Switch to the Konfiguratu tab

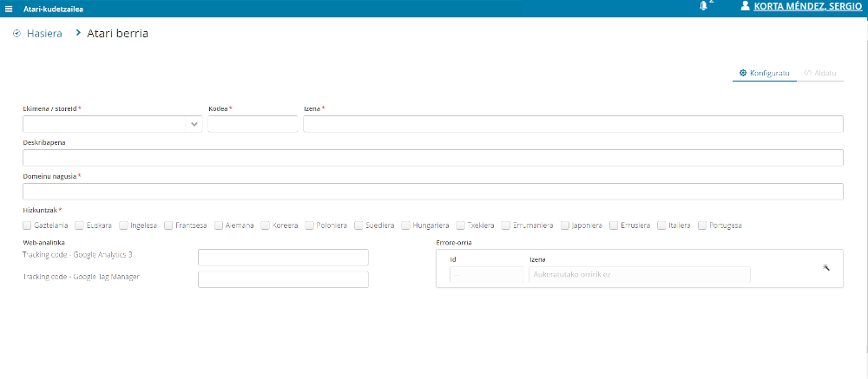[x=764, y=73]
